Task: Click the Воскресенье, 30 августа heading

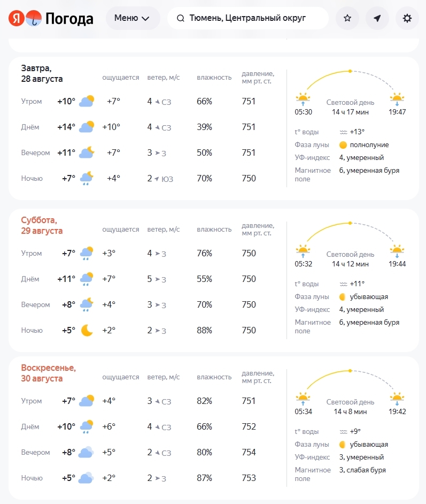Action: click(x=49, y=373)
